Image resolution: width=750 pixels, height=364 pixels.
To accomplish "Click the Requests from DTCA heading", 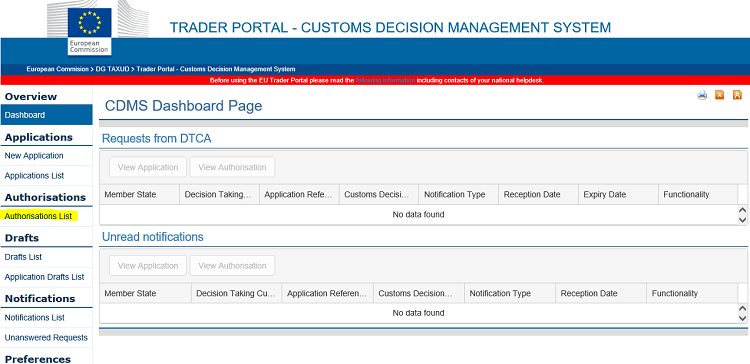I will [156, 139].
